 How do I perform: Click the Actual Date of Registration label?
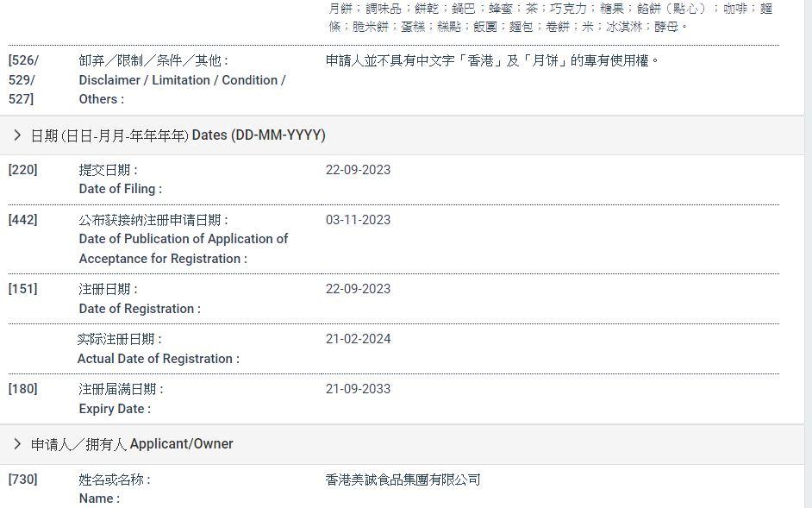tap(159, 348)
